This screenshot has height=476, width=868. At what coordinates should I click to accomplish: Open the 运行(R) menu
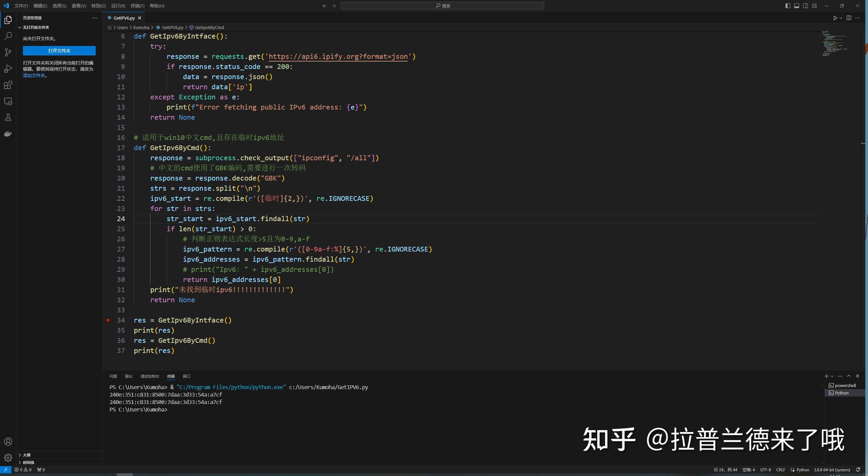coord(118,5)
